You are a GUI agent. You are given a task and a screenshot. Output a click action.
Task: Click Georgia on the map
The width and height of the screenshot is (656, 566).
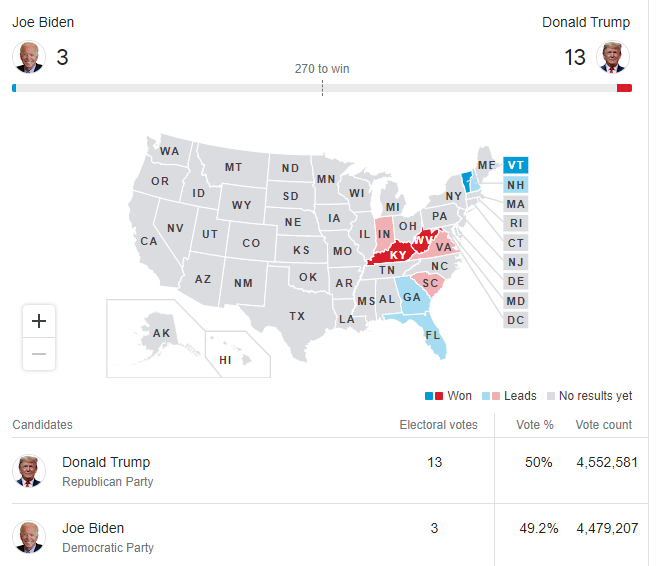[410, 295]
